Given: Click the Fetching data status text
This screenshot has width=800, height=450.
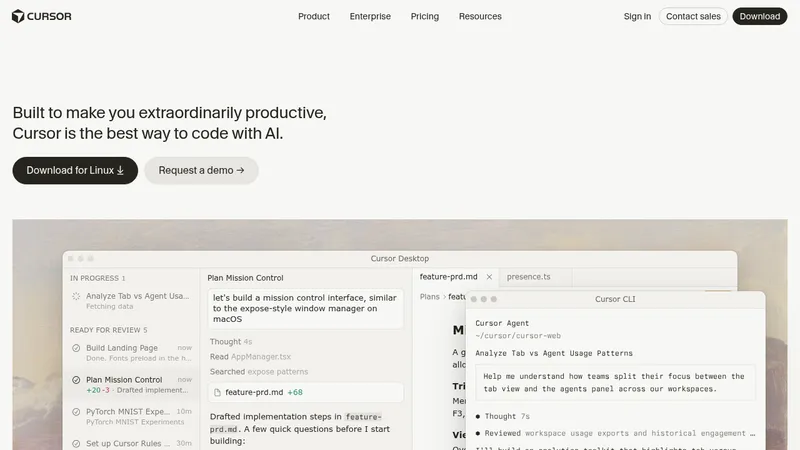Looking at the screenshot, I should coord(110,306).
